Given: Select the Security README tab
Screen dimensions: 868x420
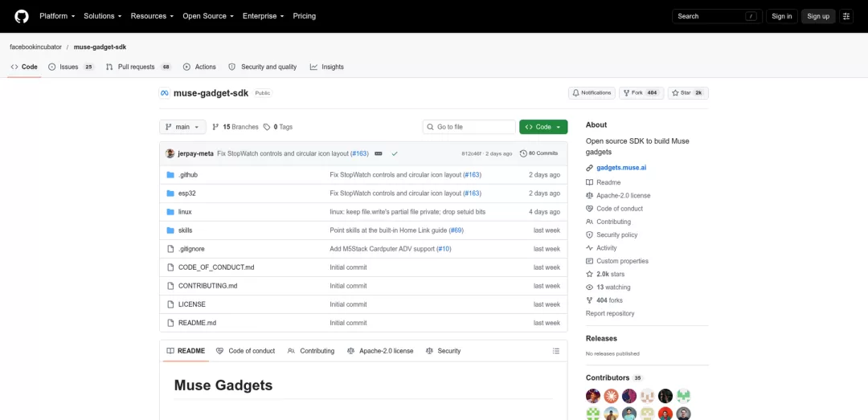Looking at the screenshot, I should (x=444, y=351).
